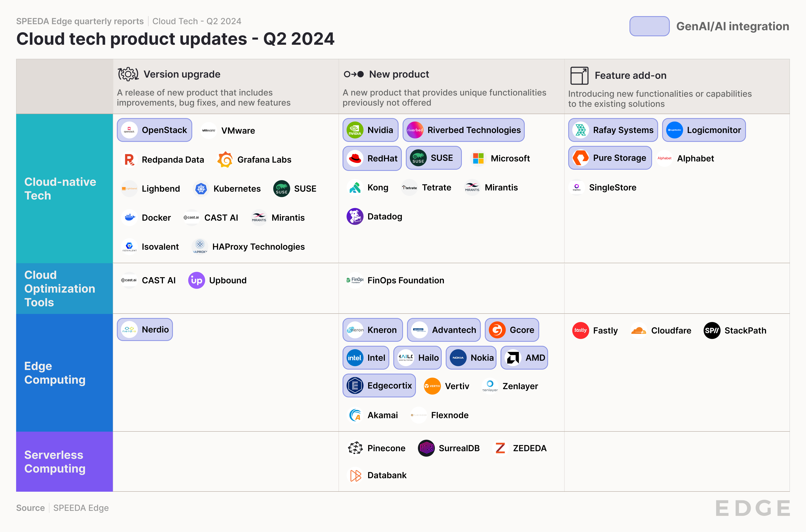Click the Akamai wave logo
This screenshot has width=806, height=532.
(355, 415)
